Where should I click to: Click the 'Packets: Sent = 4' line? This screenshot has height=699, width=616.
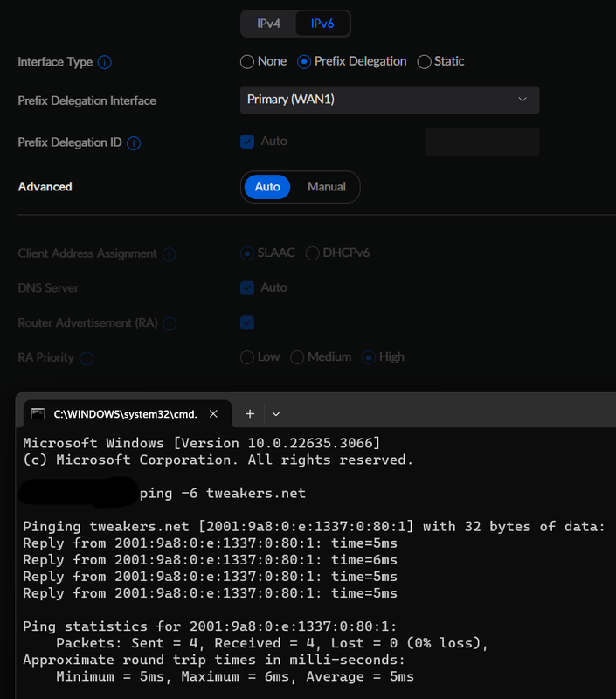click(273, 643)
